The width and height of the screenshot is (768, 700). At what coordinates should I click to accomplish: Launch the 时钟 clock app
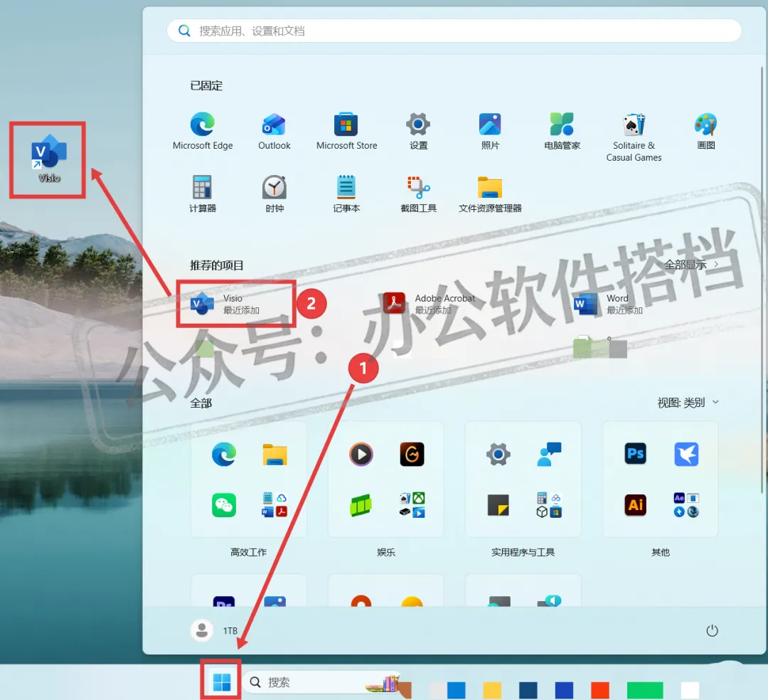274,193
